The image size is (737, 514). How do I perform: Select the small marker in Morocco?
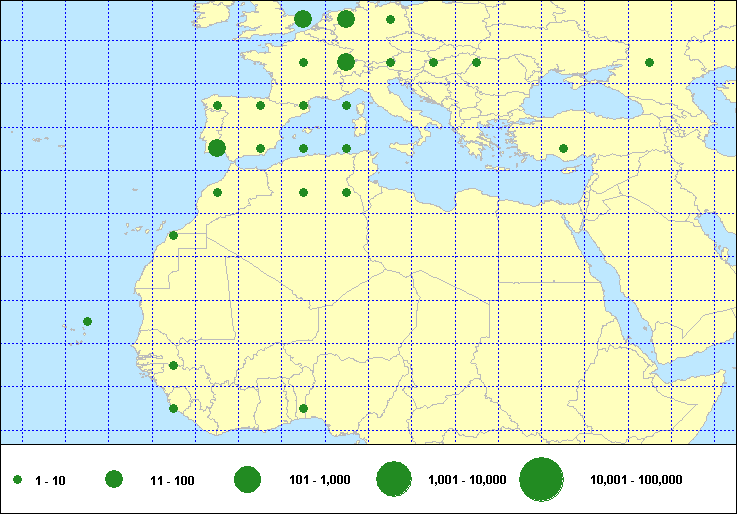coord(217,192)
